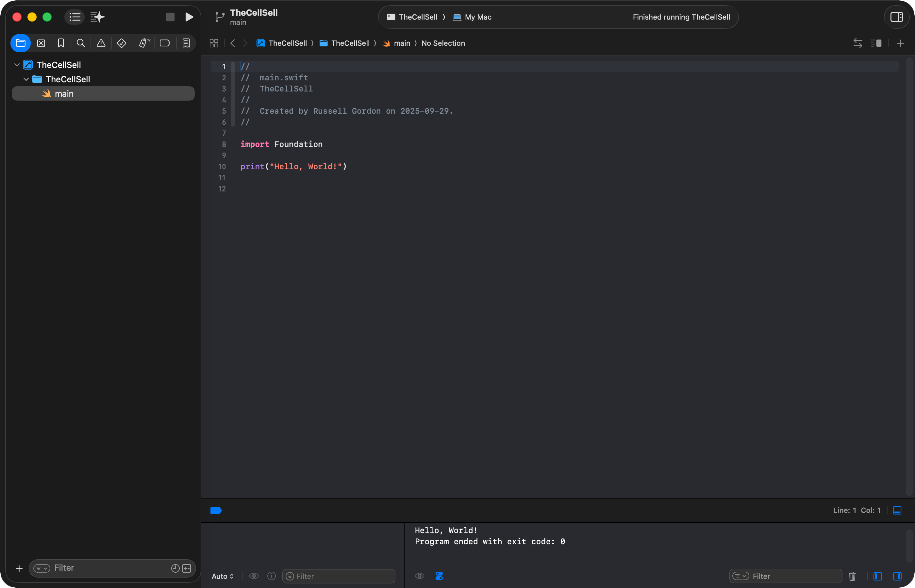Viewport: 915px width, 588px height.
Task: Select My Mac run destination
Action: [473, 17]
